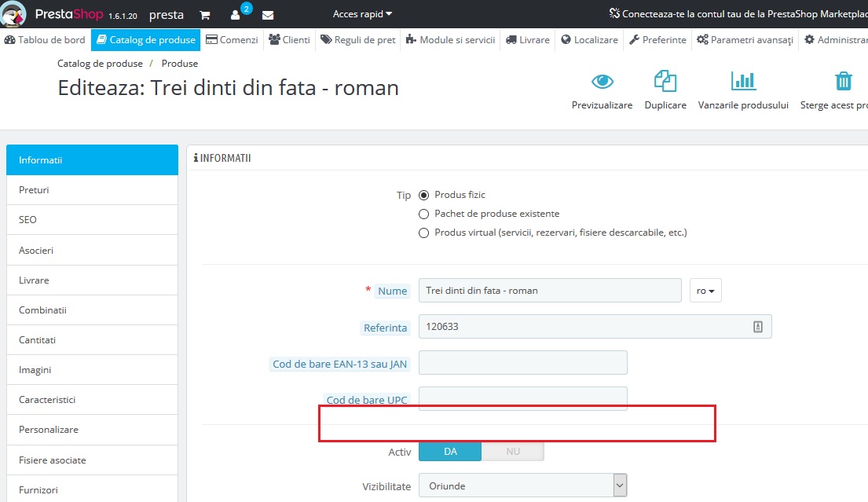The height and width of the screenshot is (502, 868).
Task: Click the Cod de bare UPC label
Action: [367, 400]
